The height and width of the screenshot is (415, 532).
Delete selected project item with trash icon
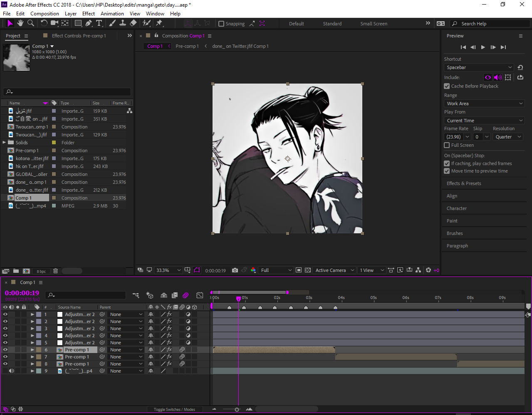click(55, 271)
